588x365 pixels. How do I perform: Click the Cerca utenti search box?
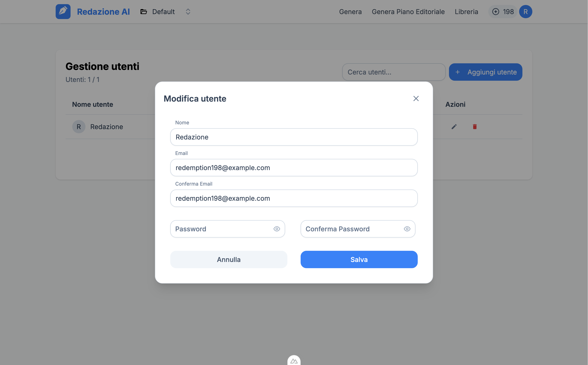coord(394,72)
